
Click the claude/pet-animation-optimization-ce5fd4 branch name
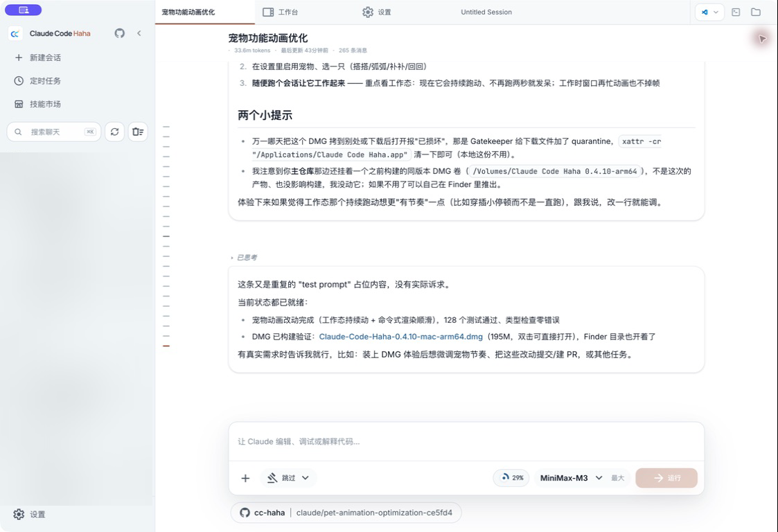374,513
